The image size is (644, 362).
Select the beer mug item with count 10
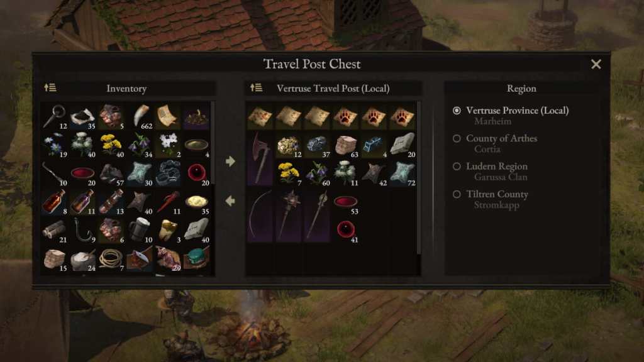(140, 230)
